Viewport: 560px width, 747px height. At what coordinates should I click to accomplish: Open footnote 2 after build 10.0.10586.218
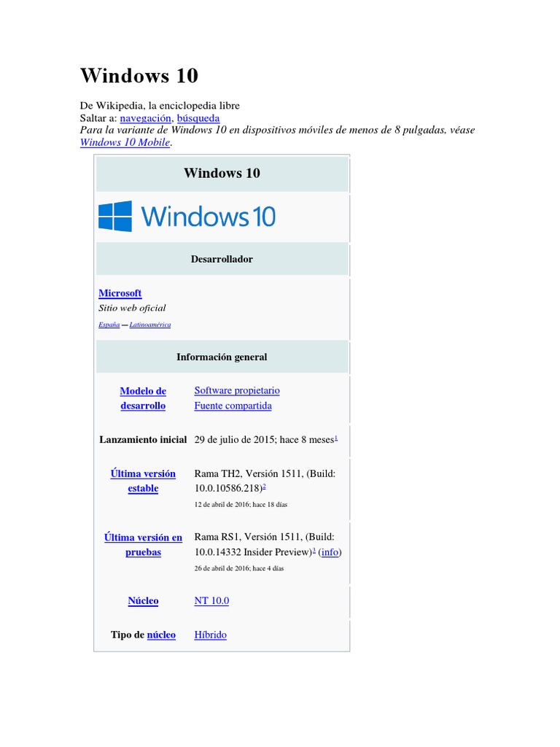tap(264, 486)
